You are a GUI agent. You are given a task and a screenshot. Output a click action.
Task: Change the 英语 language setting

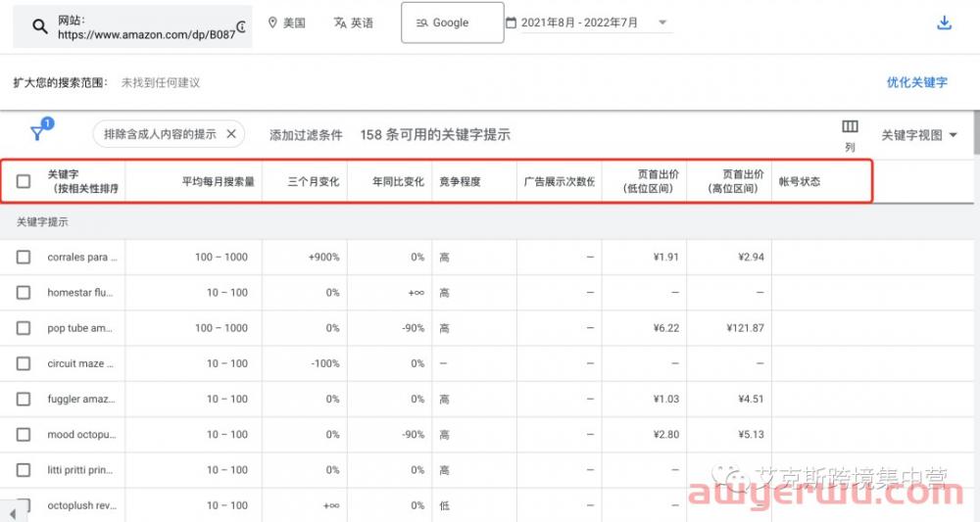point(354,23)
